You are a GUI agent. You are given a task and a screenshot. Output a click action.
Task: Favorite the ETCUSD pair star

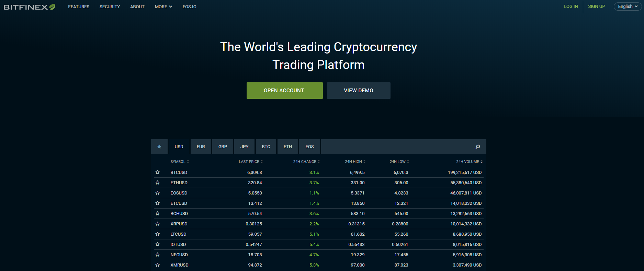click(158, 203)
